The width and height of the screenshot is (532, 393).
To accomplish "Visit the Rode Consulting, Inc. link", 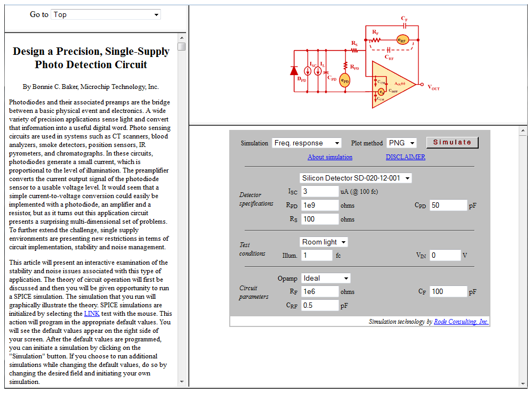I will click(x=461, y=322).
